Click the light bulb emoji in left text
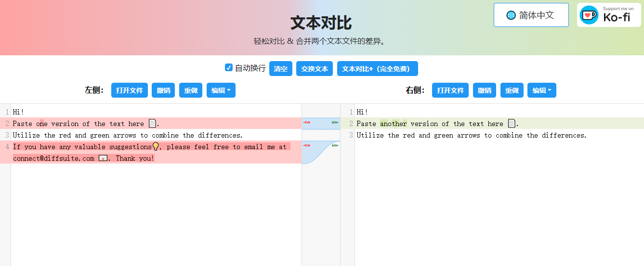Viewport: 644px width, 266px height. (156, 147)
